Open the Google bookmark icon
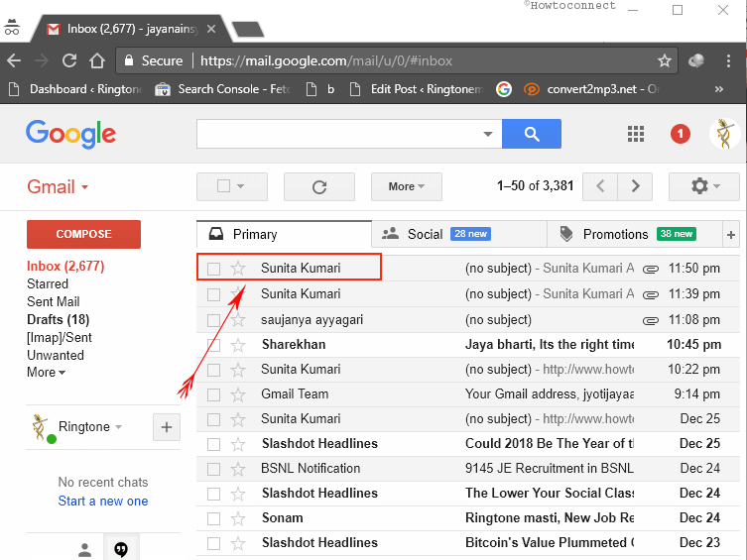This screenshot has height=560, width=747. 504,89
